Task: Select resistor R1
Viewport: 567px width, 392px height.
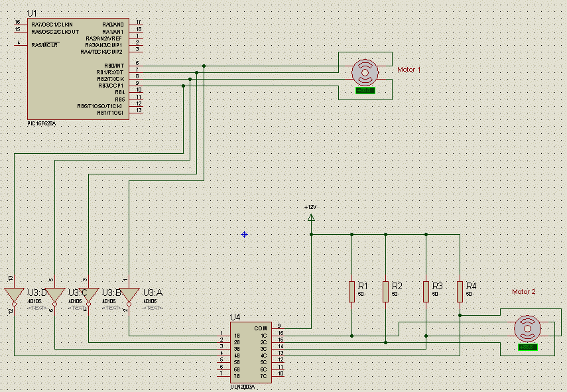Action: pos(351,291)
